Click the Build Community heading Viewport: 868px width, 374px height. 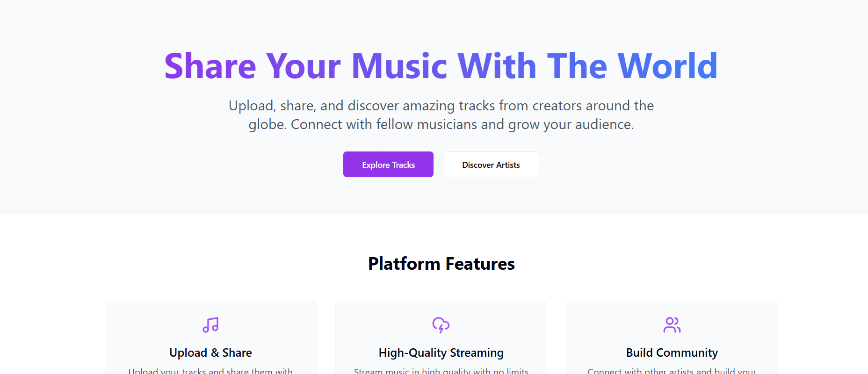pos(672,352)
